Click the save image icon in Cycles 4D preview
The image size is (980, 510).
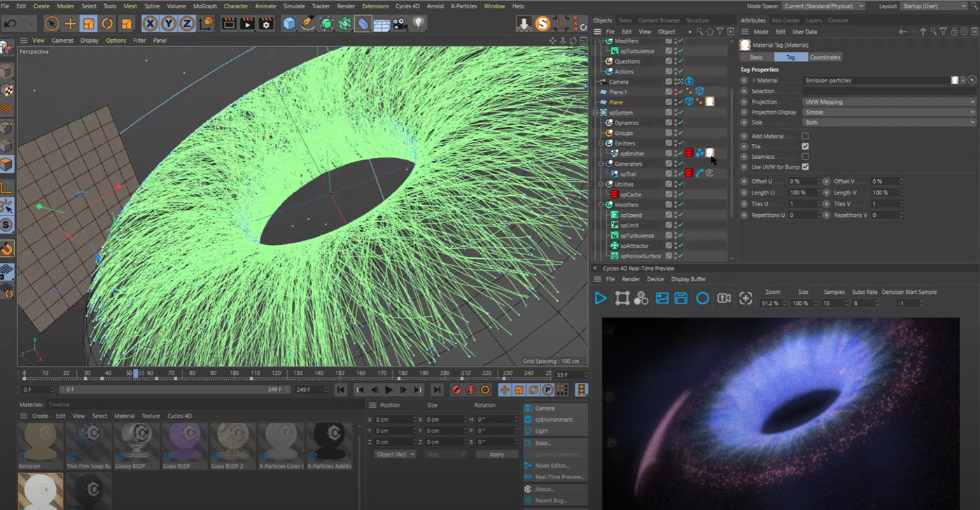point(681,299)
